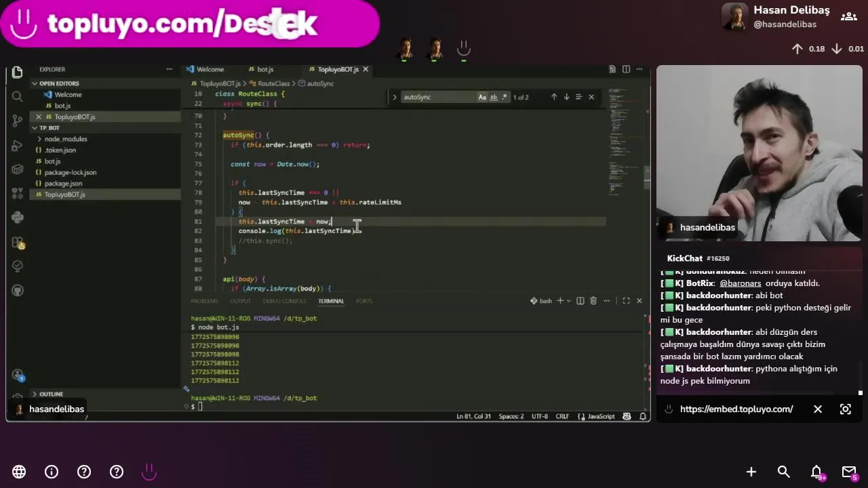868x488 pixels.
Task: Click Ln 81, Col 31 in status bar
Action: [473, 416]
